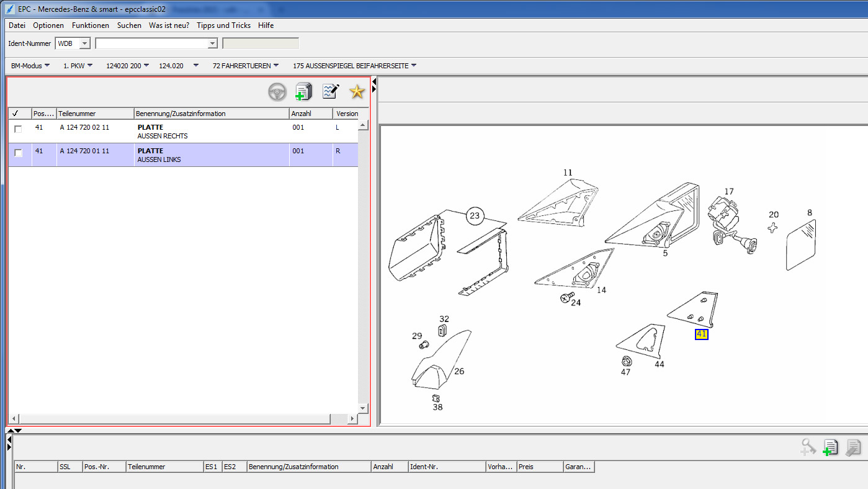Add selected part to shopping list icon

303,92
